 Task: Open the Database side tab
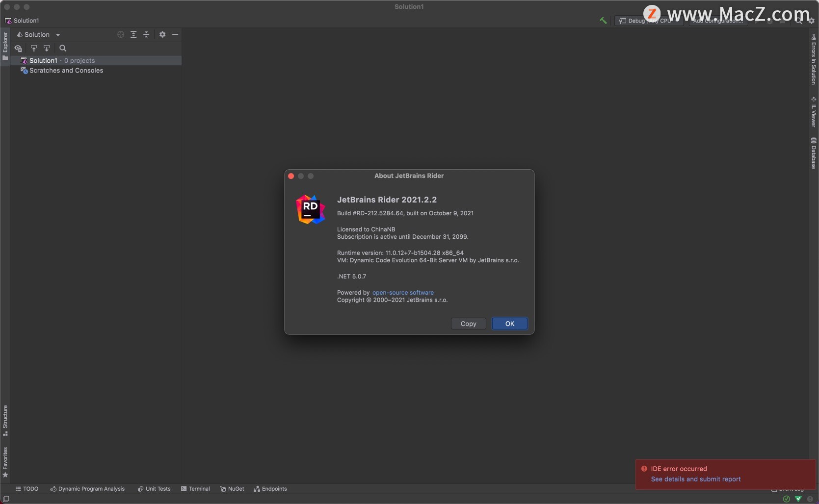[814, 153]
